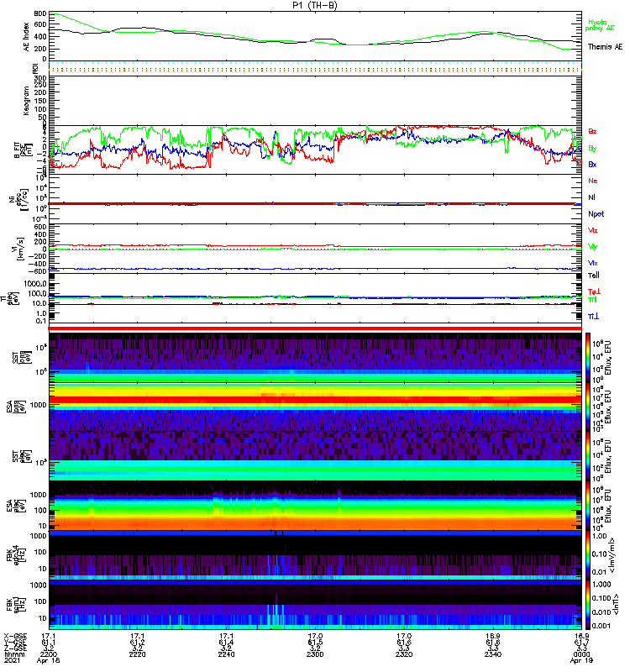Select the red Ne legend entry
630x672 pixels.
point(593,181)
